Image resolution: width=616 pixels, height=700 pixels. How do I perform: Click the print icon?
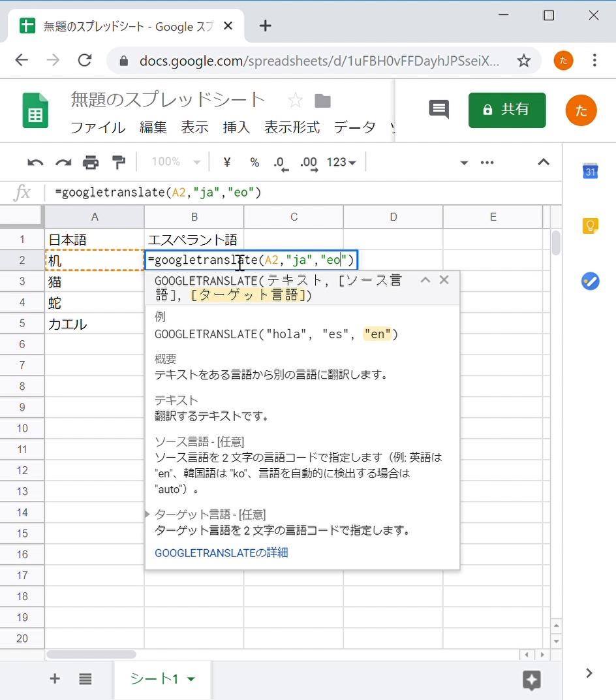click(91, 163)
